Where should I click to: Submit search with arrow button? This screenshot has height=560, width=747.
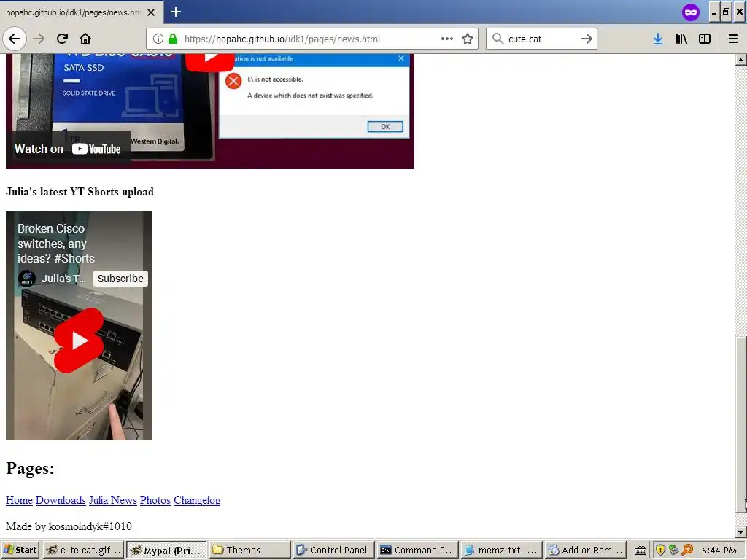[x=586, y=39]
